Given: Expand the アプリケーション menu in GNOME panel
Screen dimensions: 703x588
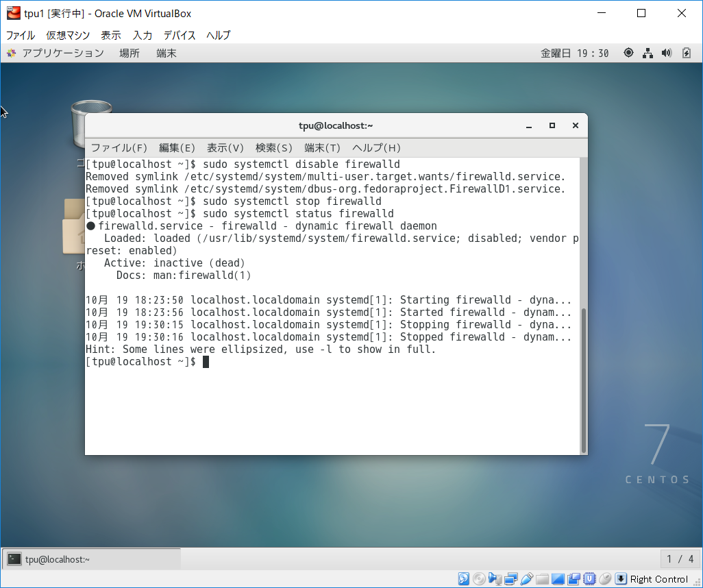Looking at the screenshot, I should 56,53.
